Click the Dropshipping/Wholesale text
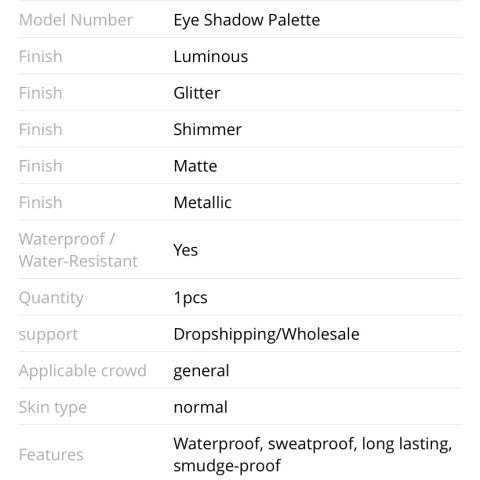The height and width of the screenshot is (480, 480). point(267,335)
